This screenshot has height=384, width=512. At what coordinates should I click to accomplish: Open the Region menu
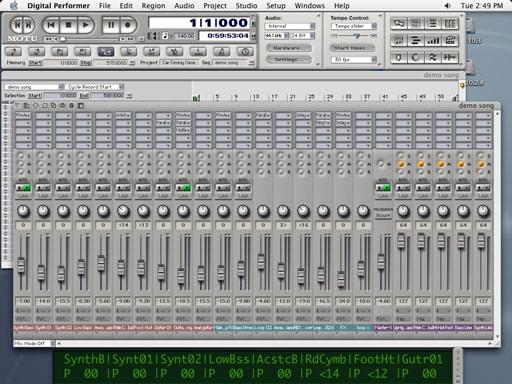153,6
